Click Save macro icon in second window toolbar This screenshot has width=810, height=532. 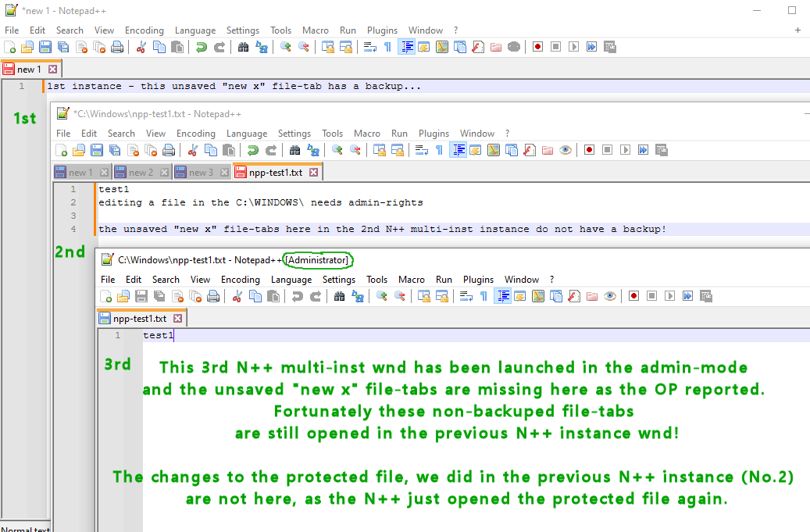click(x=662, y=150)
